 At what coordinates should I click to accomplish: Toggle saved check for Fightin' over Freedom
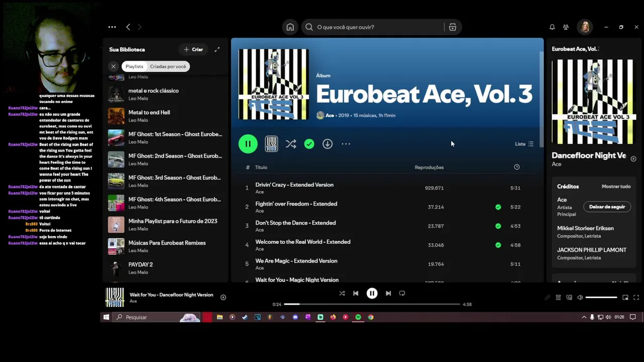[x=498, y=207]
